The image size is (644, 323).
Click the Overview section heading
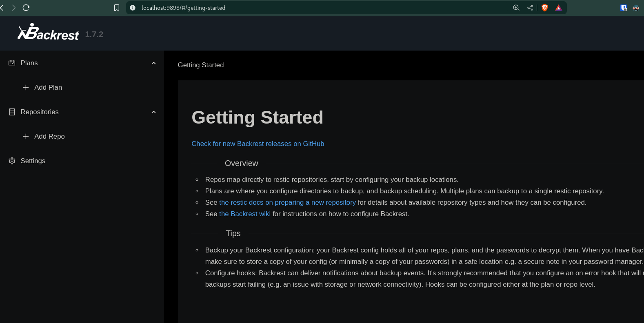pos(242,163)
